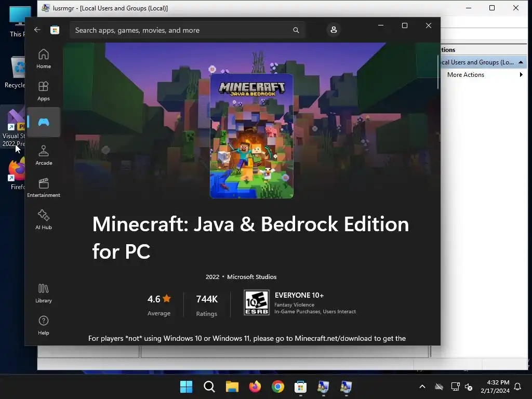The height and width of the screenshot is (399, 532).
Task: Click the Fantasy Violence descriptor text
Action: [294, 304]
